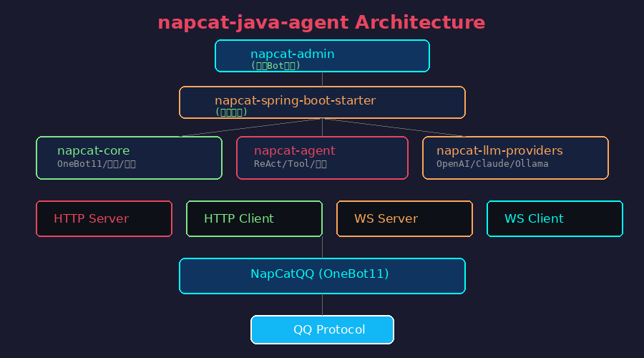Click the napcat-java-agent Architecture title
644x358 pixels.
point(321,23)
